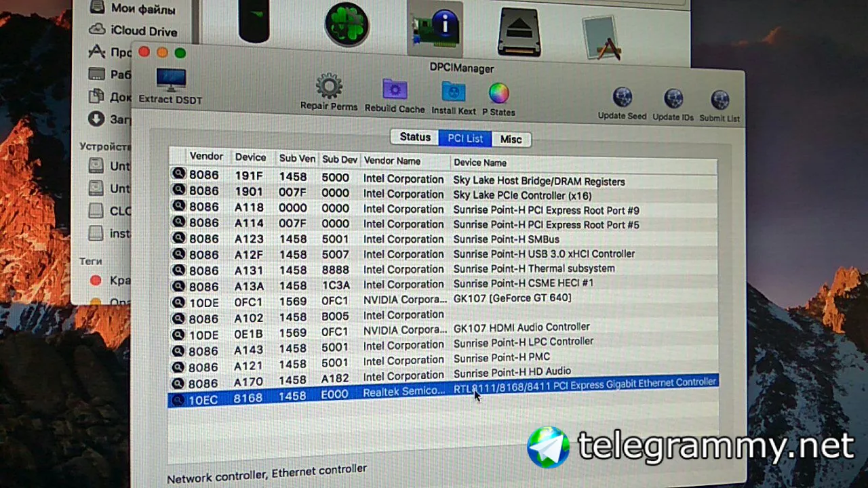Click the eject drive icon in Finder window
This screenshot has height=488, width=868.
click(x=519, y=31)
